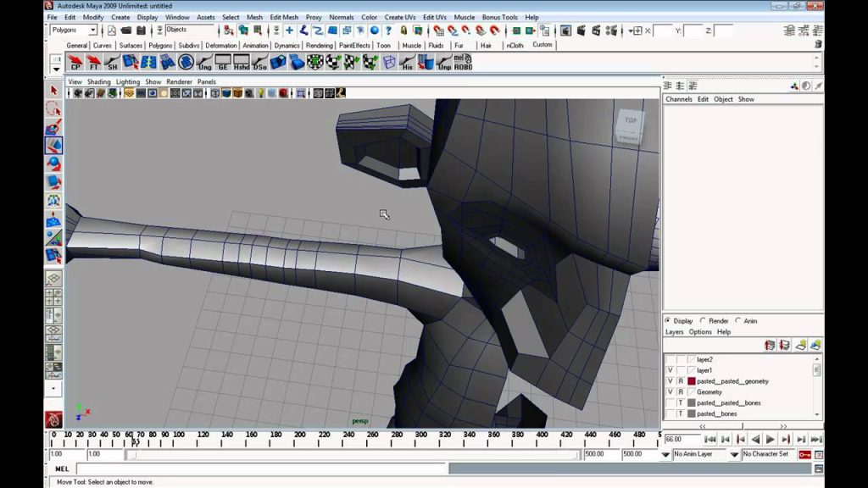Play animation backwards
868x488 pixels.
[755, 440]
